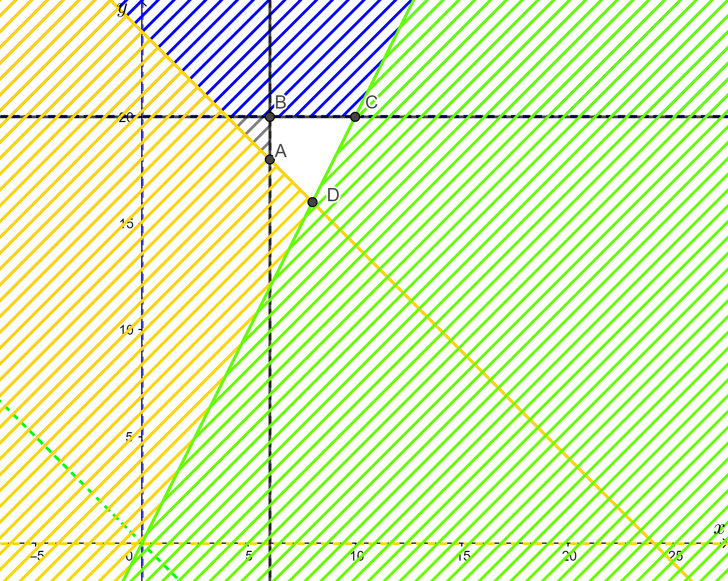Click the origin label '0'

129,556
